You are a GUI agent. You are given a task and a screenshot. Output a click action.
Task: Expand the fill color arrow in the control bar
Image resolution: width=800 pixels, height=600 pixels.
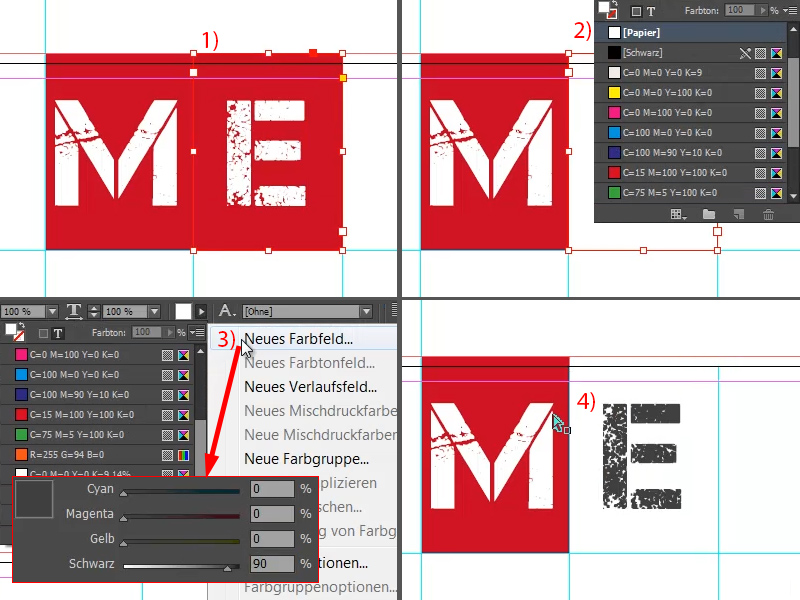coord(201,311)
